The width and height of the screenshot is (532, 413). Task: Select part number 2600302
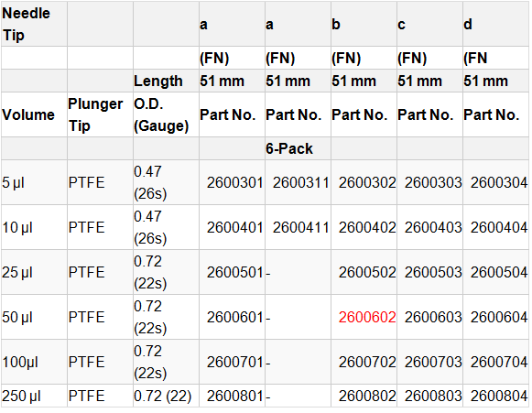(367, 182)
